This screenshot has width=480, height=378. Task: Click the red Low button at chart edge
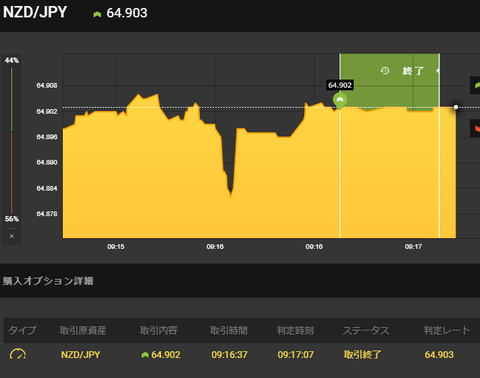(x=475, y=128)
